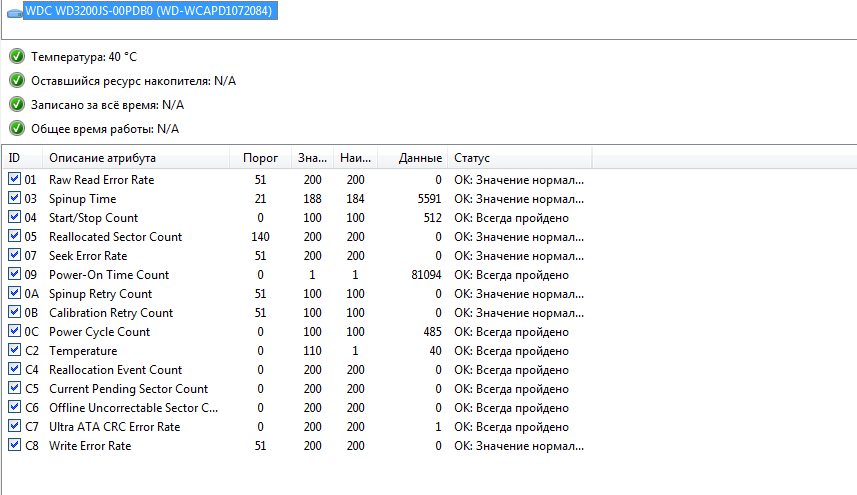Sort by the ID column header

(22, 158)
